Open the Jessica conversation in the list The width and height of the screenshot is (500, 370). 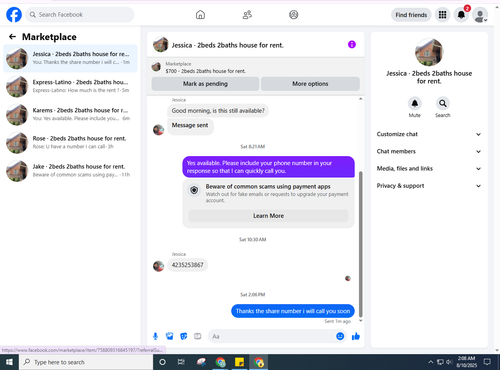pyautogui.click(x=70, y=58)
